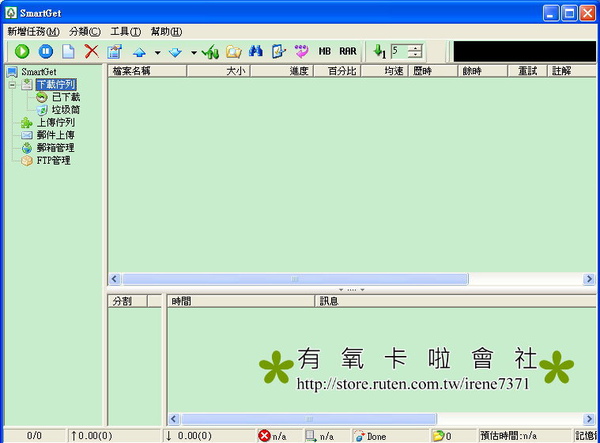
Task: Click the pane splitter collapse handle
Action: tap(352, 290)
